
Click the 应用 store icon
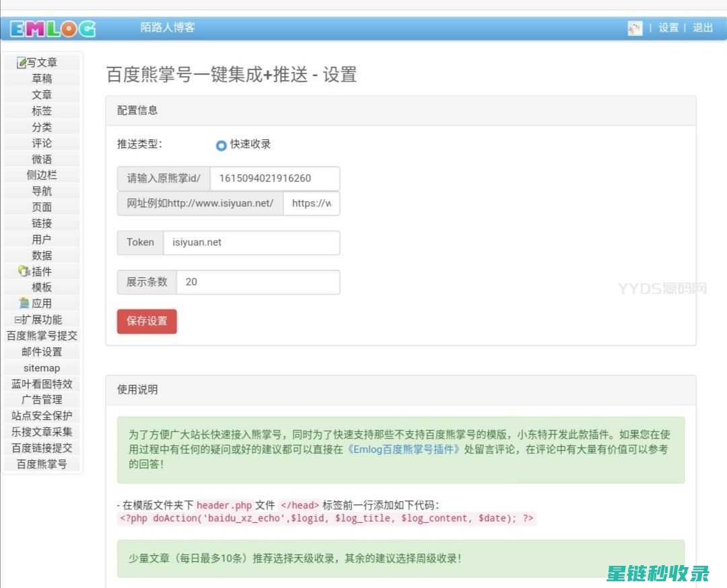tap(25, 303)
